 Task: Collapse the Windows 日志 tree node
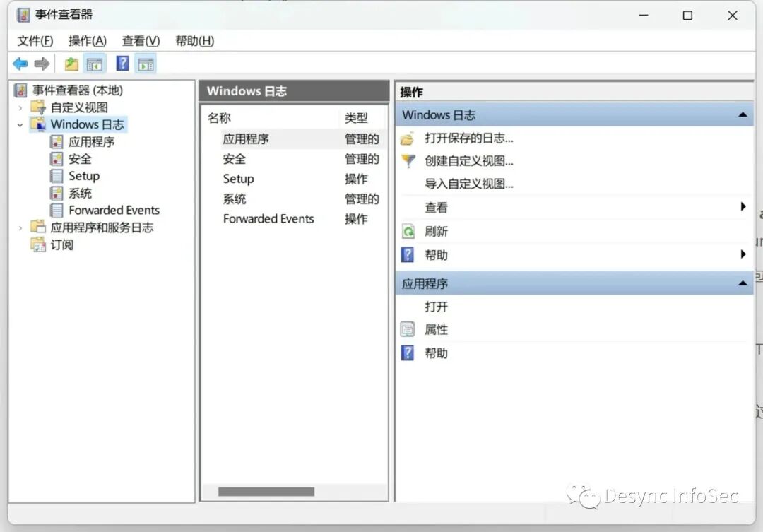pyautogui.click(x=20, y=125)
